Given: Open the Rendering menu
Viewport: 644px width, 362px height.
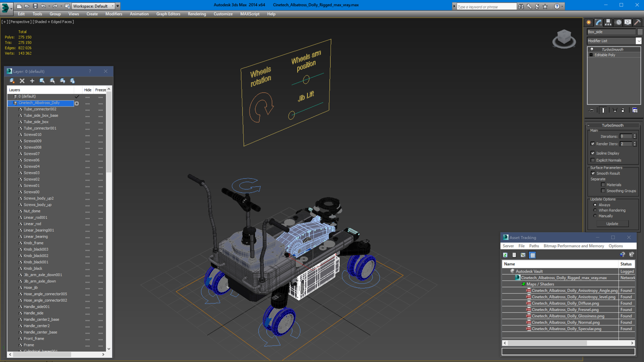Looking at the screenshot, I should pyautogui.click(x=197, y=14).
